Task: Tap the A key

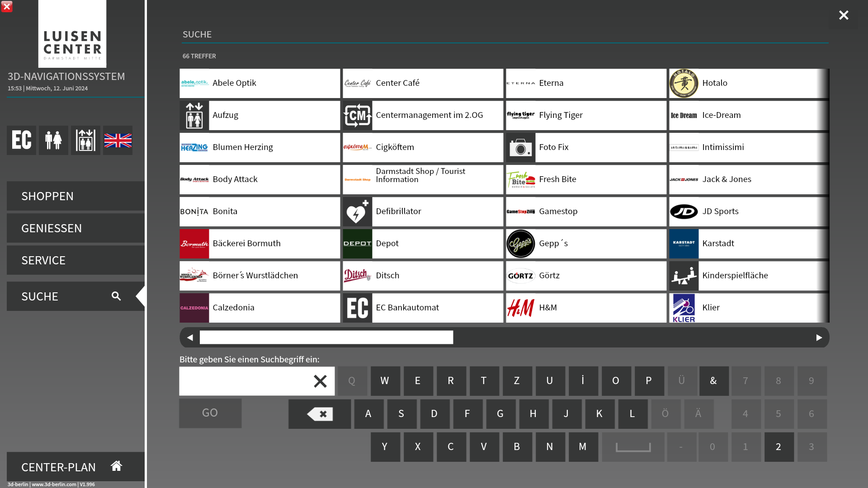Action: pyautogui.click(x=369, y=414)
